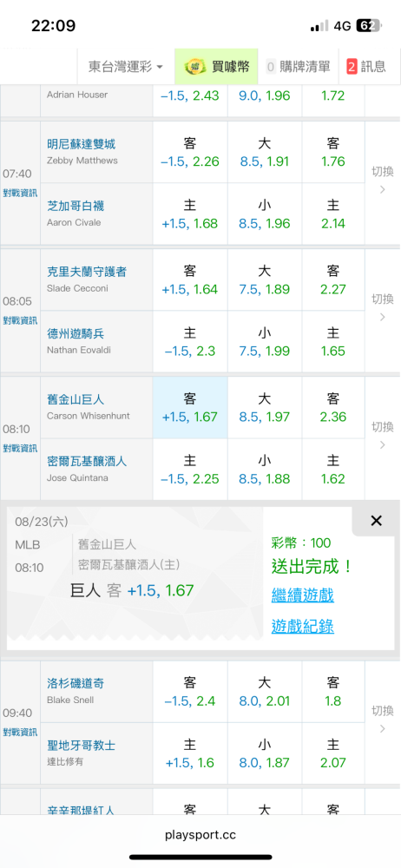
Task: Pick Brewers 主 -1.5, 2.25 spread
Action: (190, 470)
